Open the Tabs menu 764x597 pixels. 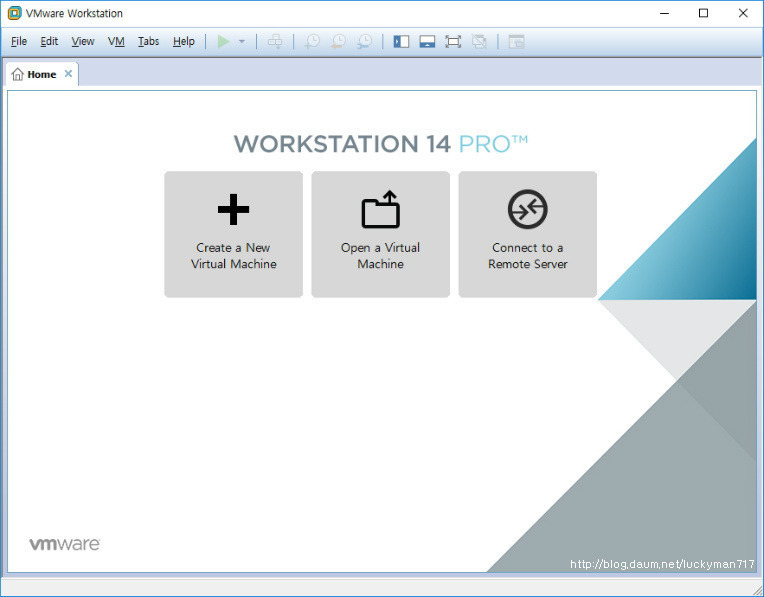[x=149, y=41]
